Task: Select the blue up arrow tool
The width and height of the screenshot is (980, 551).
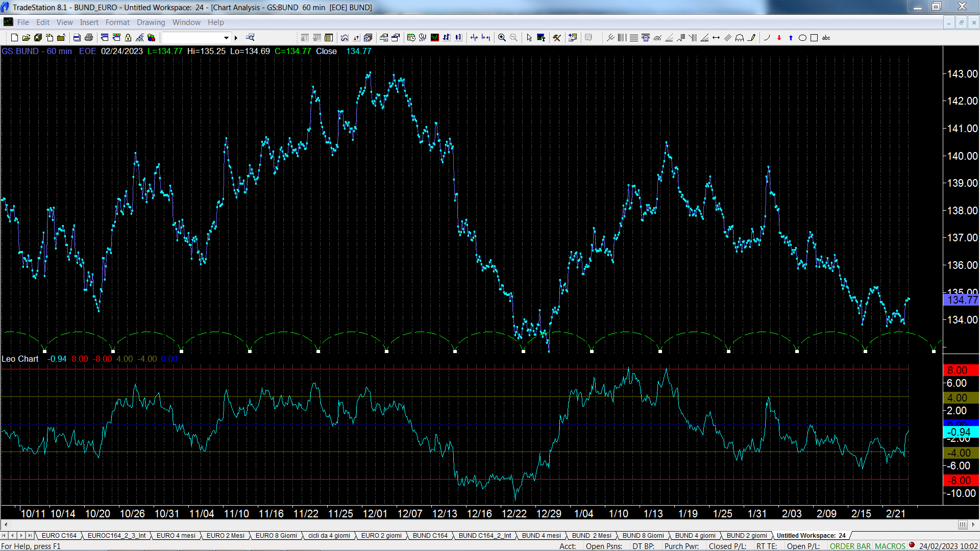Action: pos(791,38)
